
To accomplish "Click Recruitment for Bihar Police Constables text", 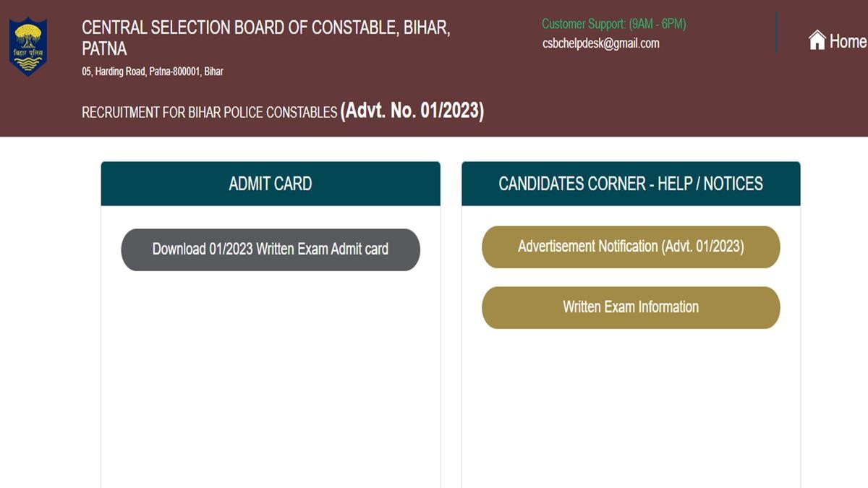I will (x=209, y=113).
